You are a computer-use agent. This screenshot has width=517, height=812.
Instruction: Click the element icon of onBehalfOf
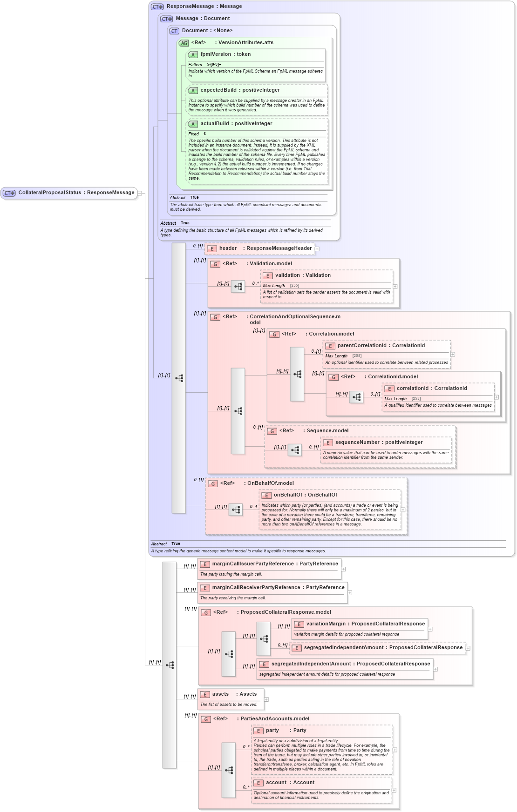(x=266, y=495)
